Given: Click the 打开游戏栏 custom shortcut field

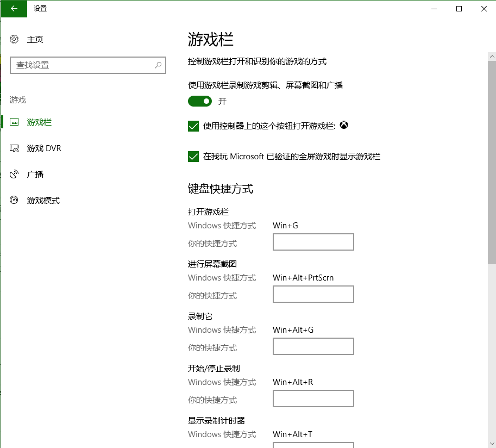Looking at the screenshot, I should 313,241.
